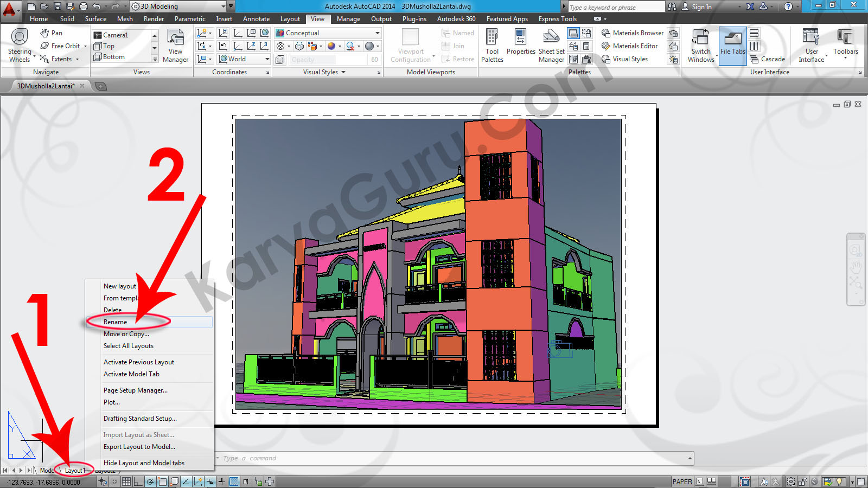Open the World coordinate system dropdown
Viewport: 868px width, 488px height.
267,59
